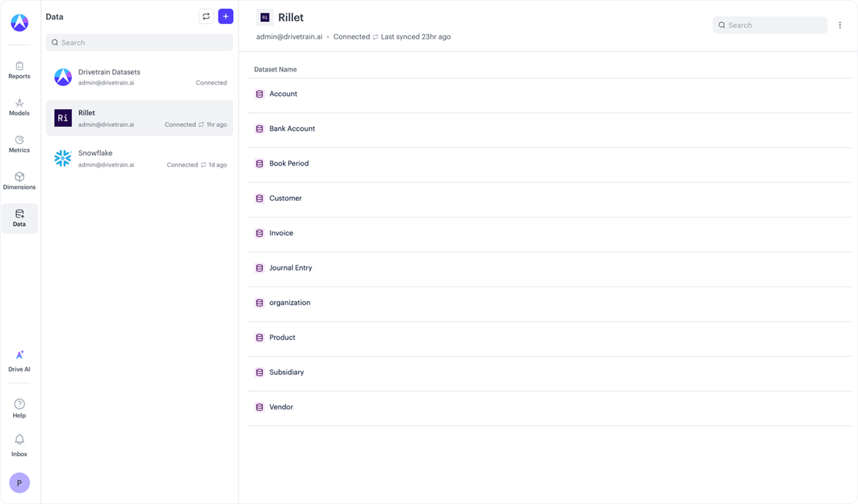
Task: Click the 'Dataset Name' column header
Action: tap(275, 70)
